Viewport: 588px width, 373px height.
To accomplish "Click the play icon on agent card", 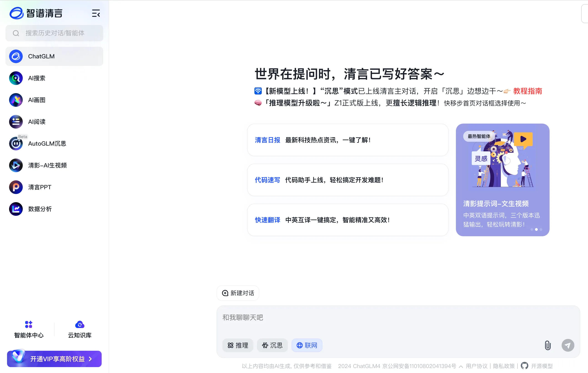I will tap(523, 139).
